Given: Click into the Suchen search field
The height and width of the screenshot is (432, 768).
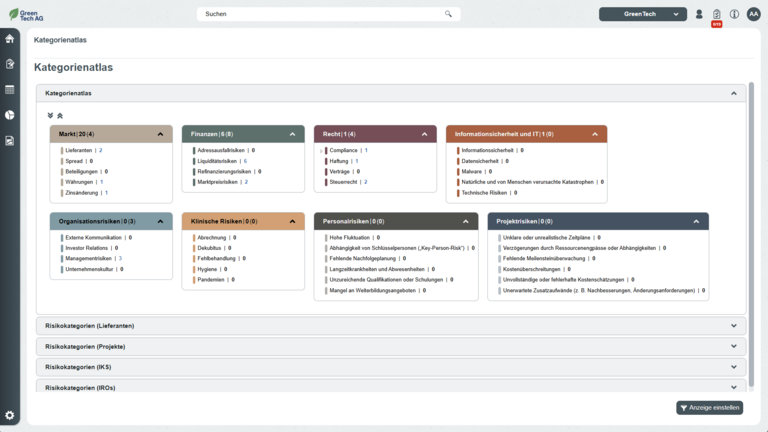Looking at the screenshot, I should point(320,14).
